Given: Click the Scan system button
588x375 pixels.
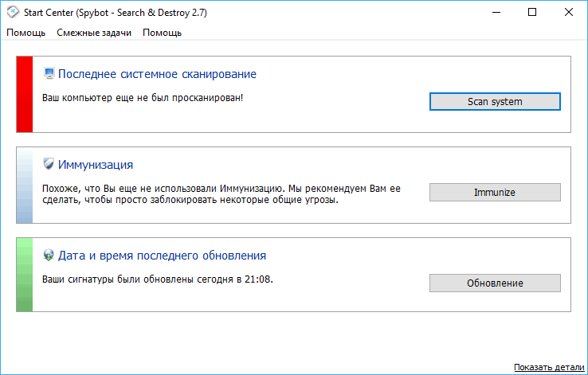Looking at the screenshot, I should (495, 102).
